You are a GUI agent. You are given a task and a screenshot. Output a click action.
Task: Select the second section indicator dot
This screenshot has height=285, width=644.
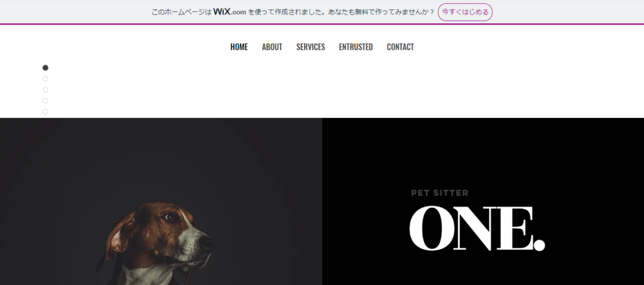[x=45, y=78]
